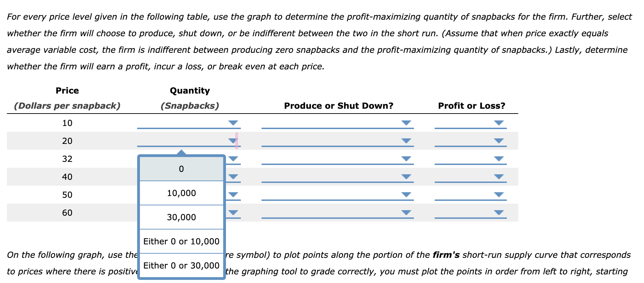Select "10,000" in the quantity options list
This screenshot has width=644, height=283.
pyautogui.click(x=181, y=193)
